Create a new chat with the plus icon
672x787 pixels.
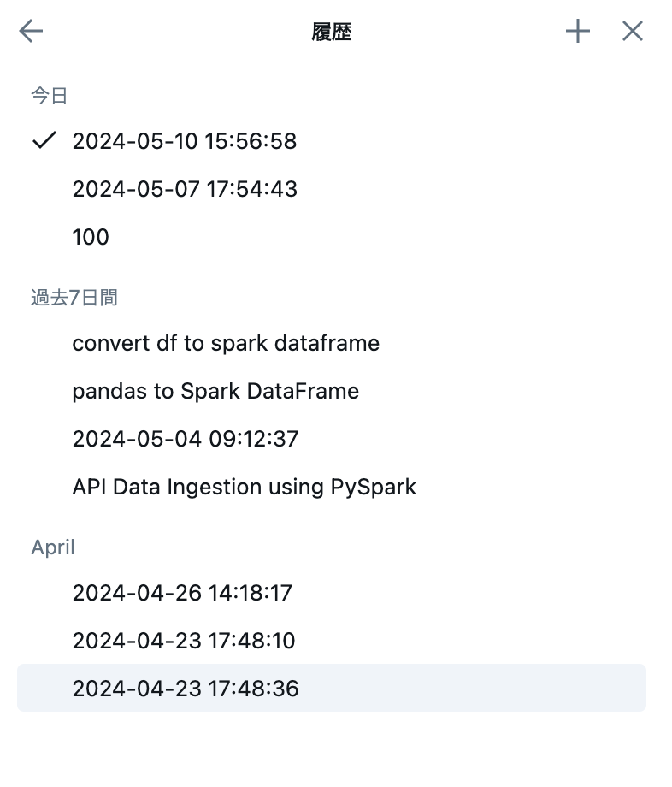(x=577, y=31)
